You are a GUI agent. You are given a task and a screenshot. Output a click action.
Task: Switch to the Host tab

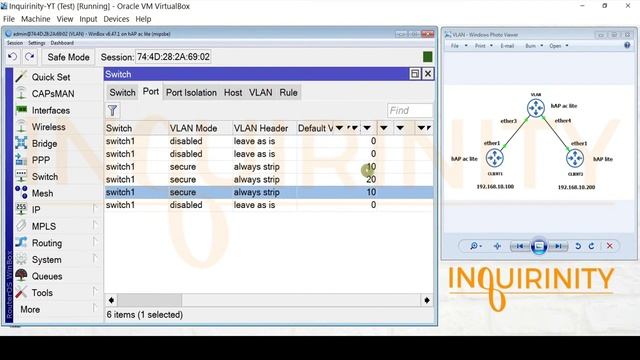click(233, 93)
